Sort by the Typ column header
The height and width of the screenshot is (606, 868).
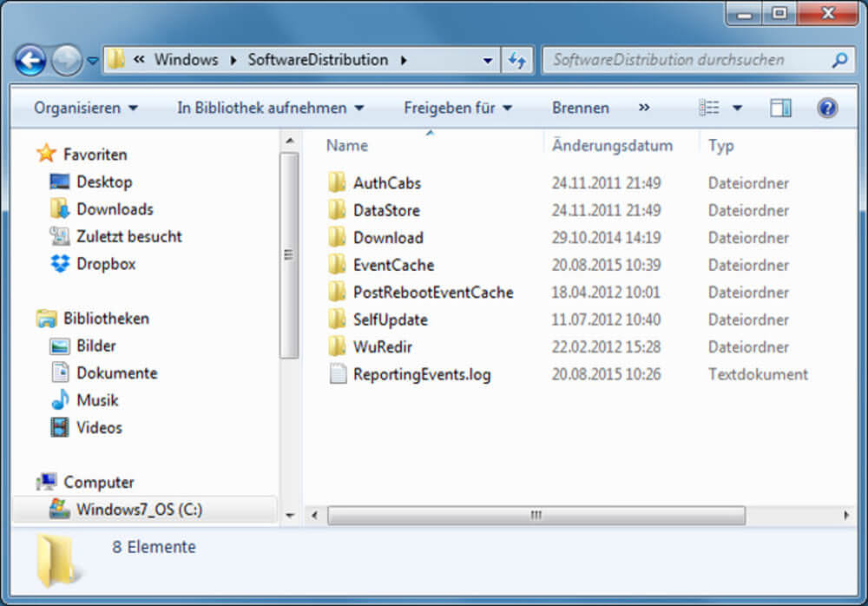click(720, 146)
